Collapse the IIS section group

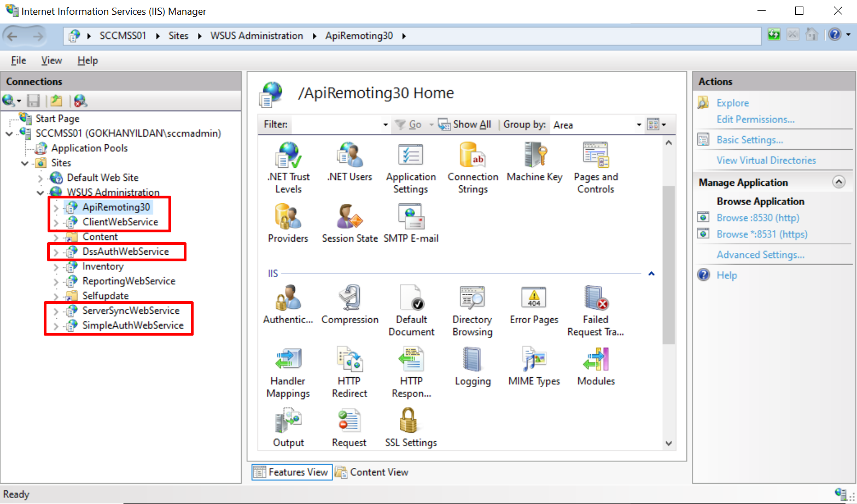pos(651,273)
